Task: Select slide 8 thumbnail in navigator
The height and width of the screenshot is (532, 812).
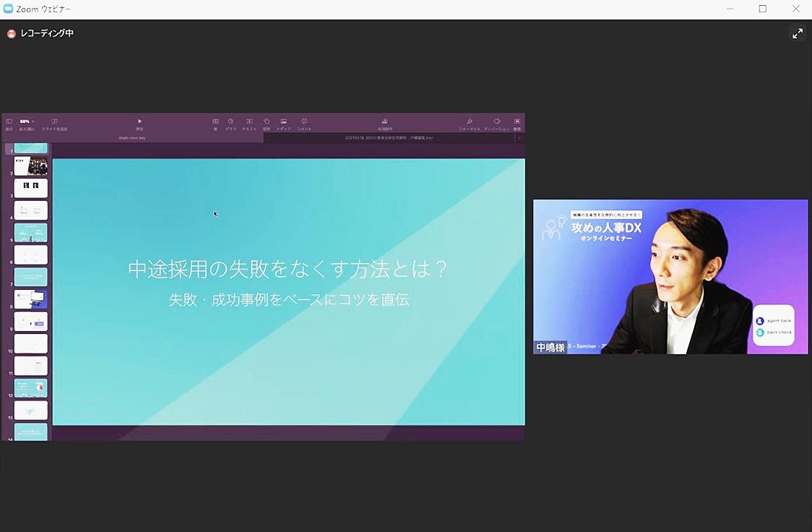Action: tap(31, 299)
